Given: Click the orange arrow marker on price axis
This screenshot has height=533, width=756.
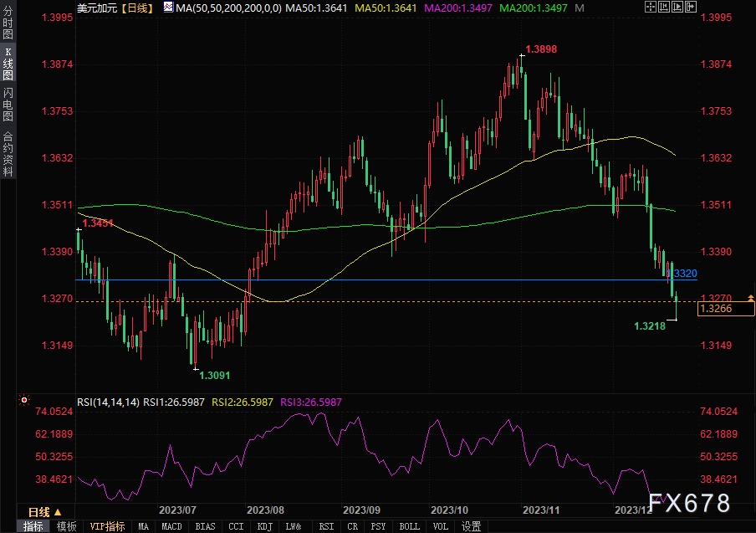Looking at the screenshot, I should 751,299.
